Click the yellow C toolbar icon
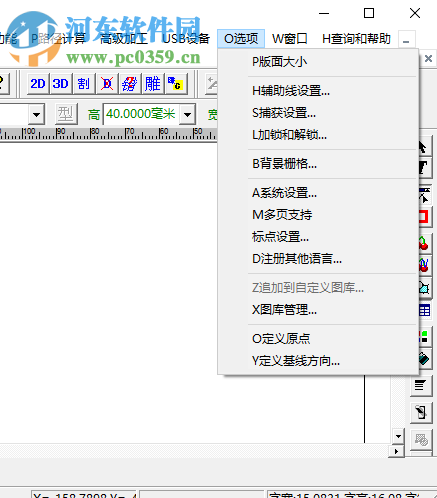This screenshot has width=437, height=498. (175, 83)
